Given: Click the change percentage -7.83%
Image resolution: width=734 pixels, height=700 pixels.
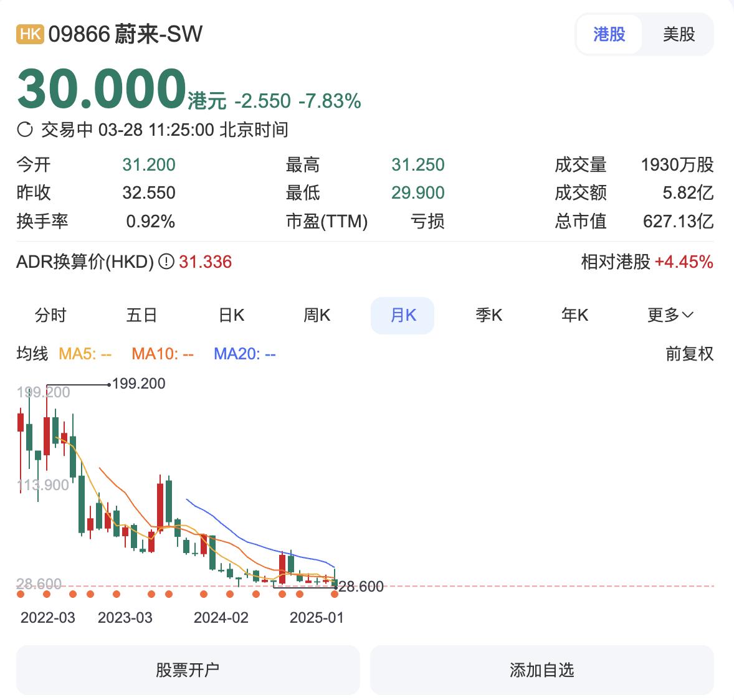Looking at the screenshot, I should [330, 101].
